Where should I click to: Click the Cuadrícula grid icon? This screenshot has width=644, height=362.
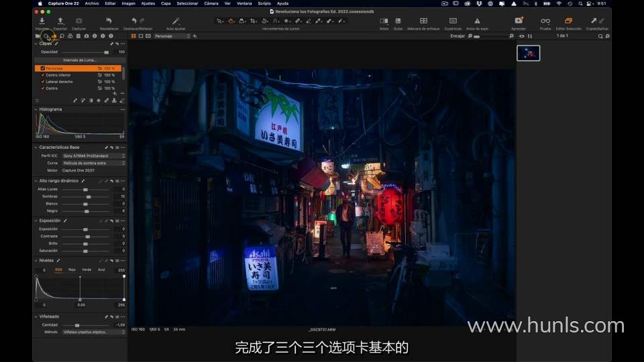click(x=453, y=21)
